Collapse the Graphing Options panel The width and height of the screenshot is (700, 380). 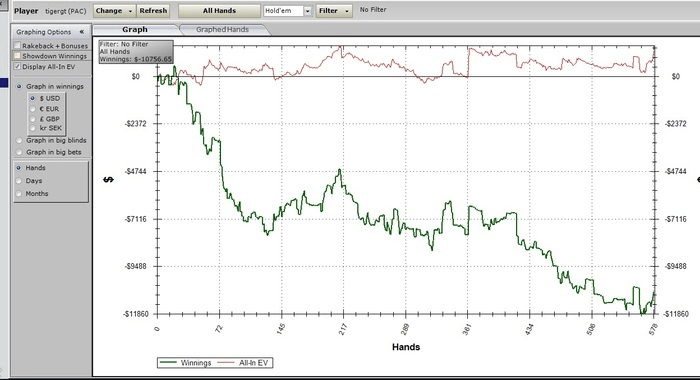point(81,32)
